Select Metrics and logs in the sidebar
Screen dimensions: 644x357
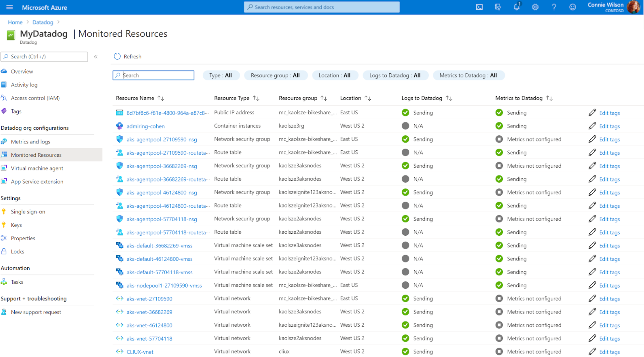tap(30, 141)
